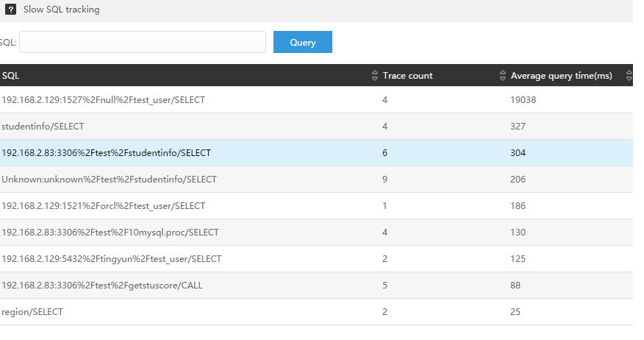Select the 10mysql.proc/SELECT entry
The width and height of the screenshot is (644, 340).
(x=110, y=233)
